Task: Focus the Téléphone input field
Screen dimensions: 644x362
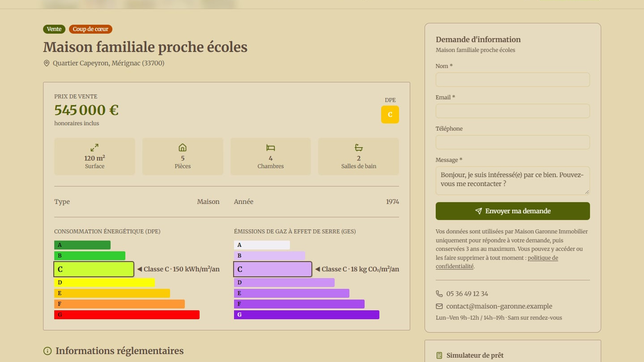Action: point(513,142)
